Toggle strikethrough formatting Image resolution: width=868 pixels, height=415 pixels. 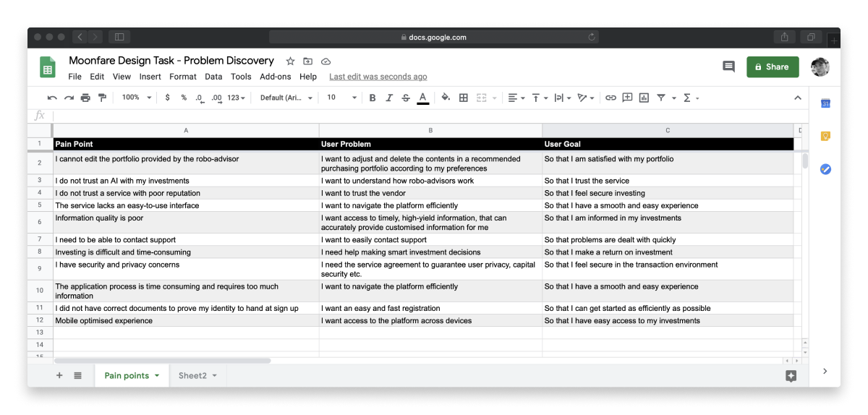coord(406,98)
